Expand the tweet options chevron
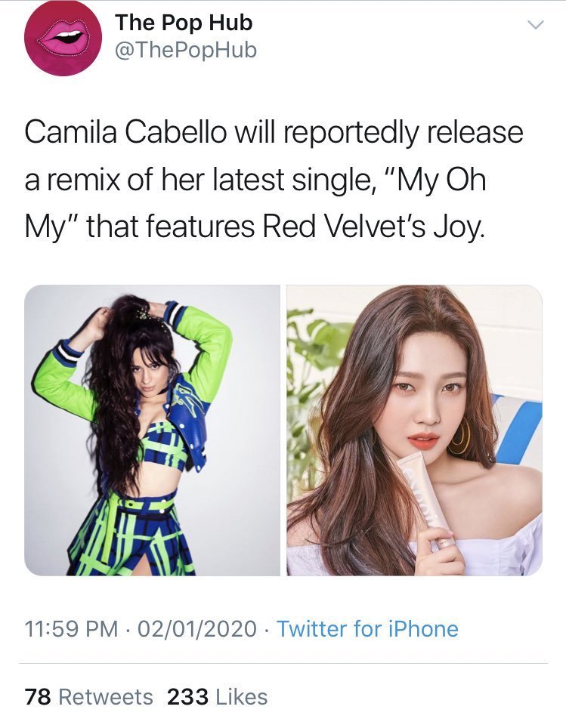The image size is (566, 728). (x=537, y=25)
